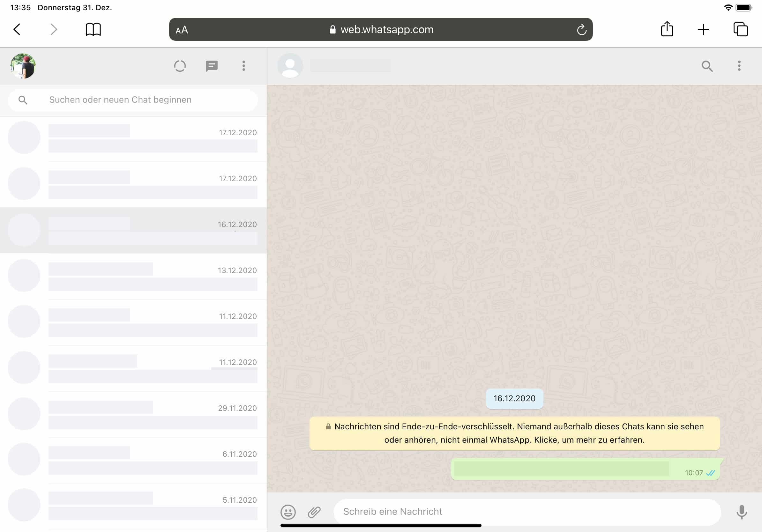Click the avatar of the 13.12.2020 chat

click(24, 275)
